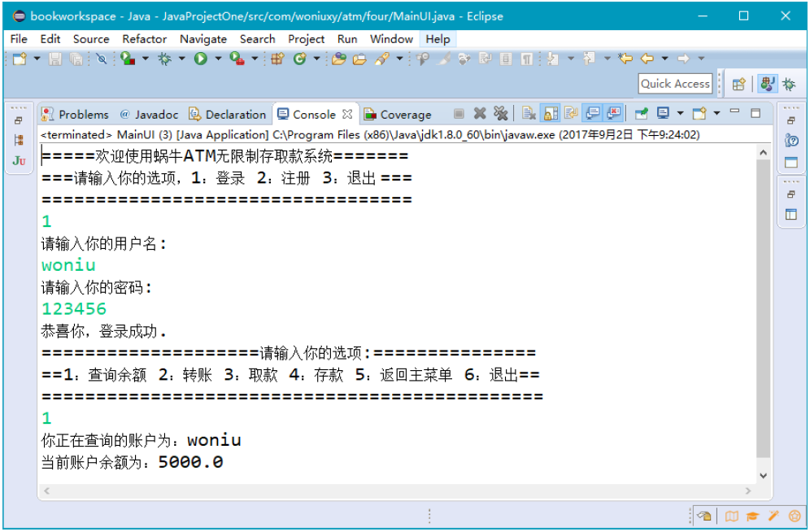Click Remove All Terminated Launches icon

pyautogui.click(x=500, y=114)
